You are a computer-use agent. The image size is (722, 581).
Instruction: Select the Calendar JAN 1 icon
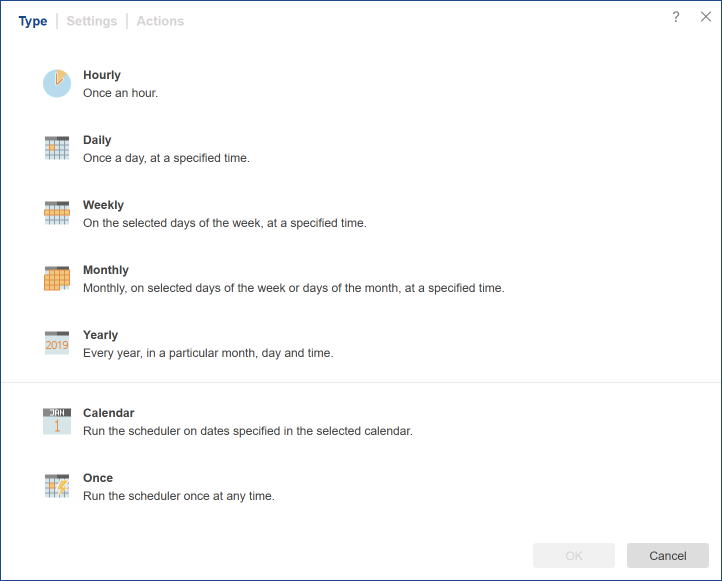(57, 421)
